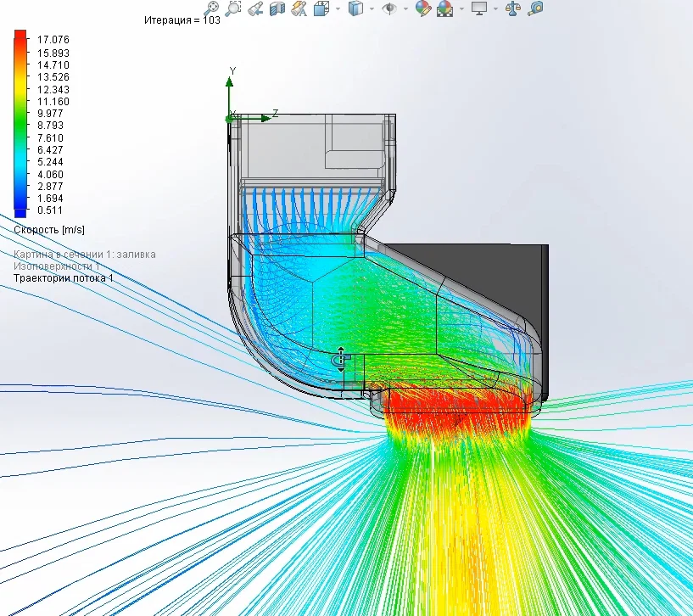Click the legend minimum value 0.511

pos(50,210)
